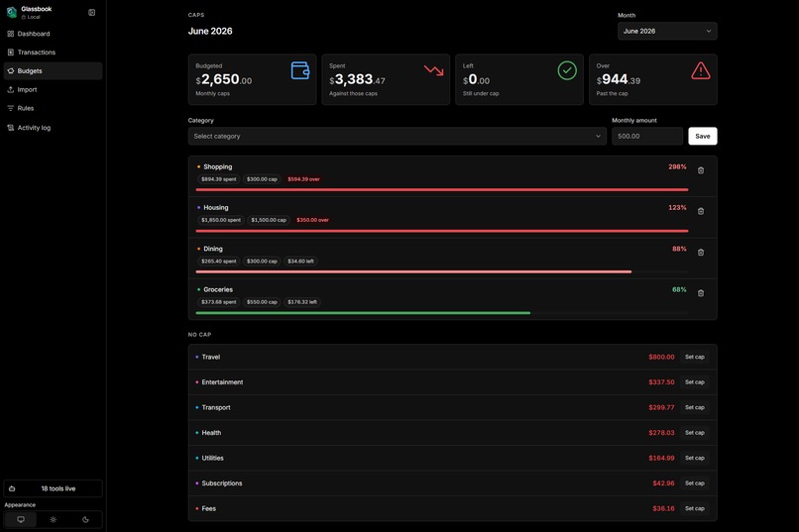Click the $594.39 over badge

(303, 179)
